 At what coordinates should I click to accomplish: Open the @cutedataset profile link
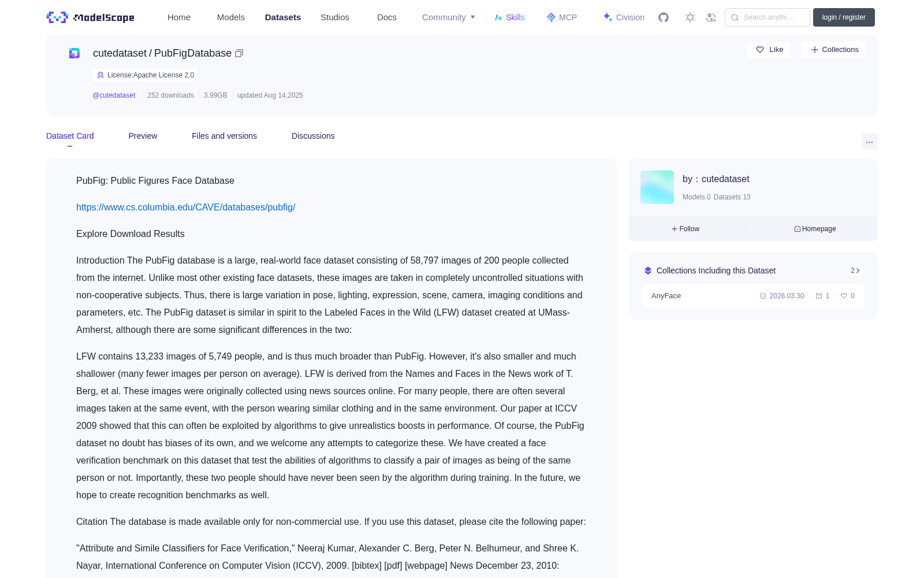(x=114, y=95)
